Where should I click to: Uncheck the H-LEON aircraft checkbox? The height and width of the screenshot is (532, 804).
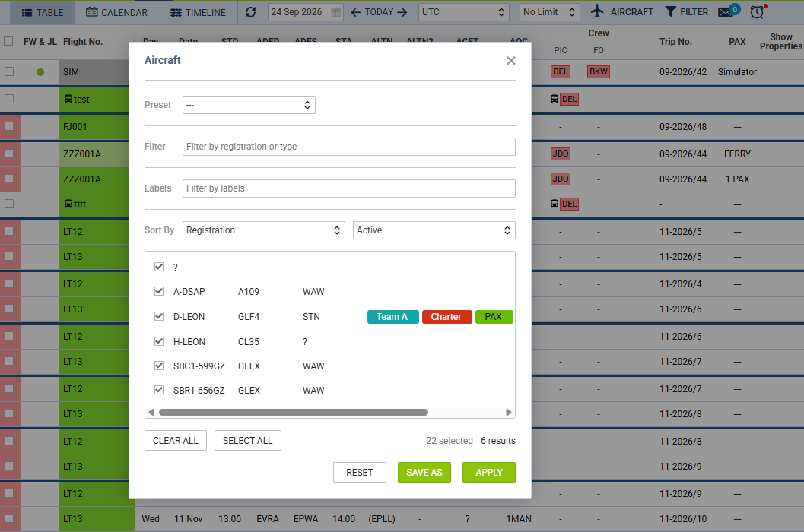tap(159, 341)
